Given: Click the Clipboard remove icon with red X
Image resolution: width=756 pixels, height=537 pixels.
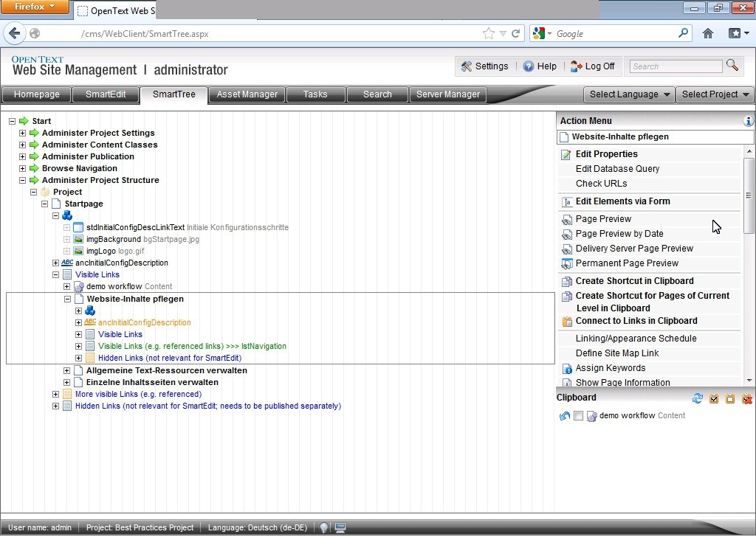Looking at the screenshot, I should click(x=747, y=398).
